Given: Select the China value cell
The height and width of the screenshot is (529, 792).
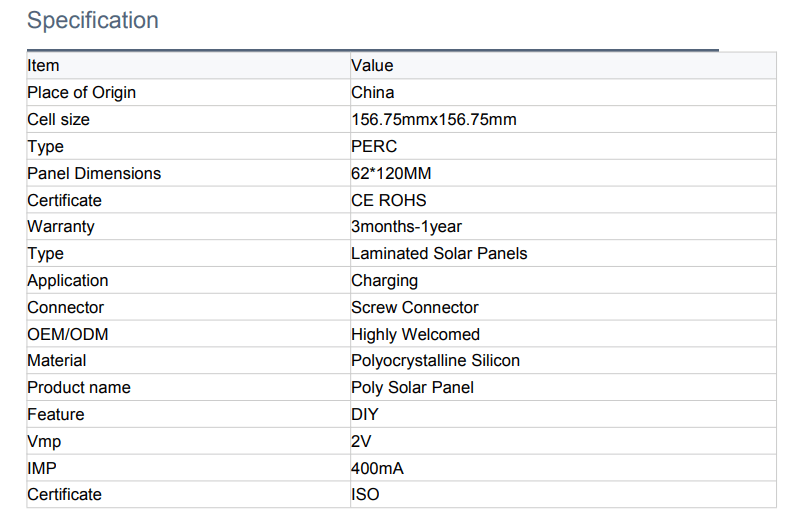Looking at the screenshot, I should (x=373, y=93).
